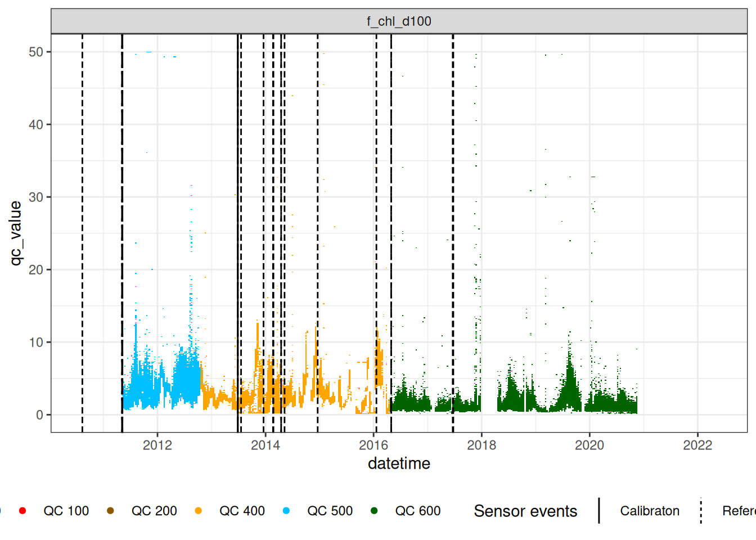Click the datetime x-axis title
The image size is (756, 540).
tap(399, 463)
